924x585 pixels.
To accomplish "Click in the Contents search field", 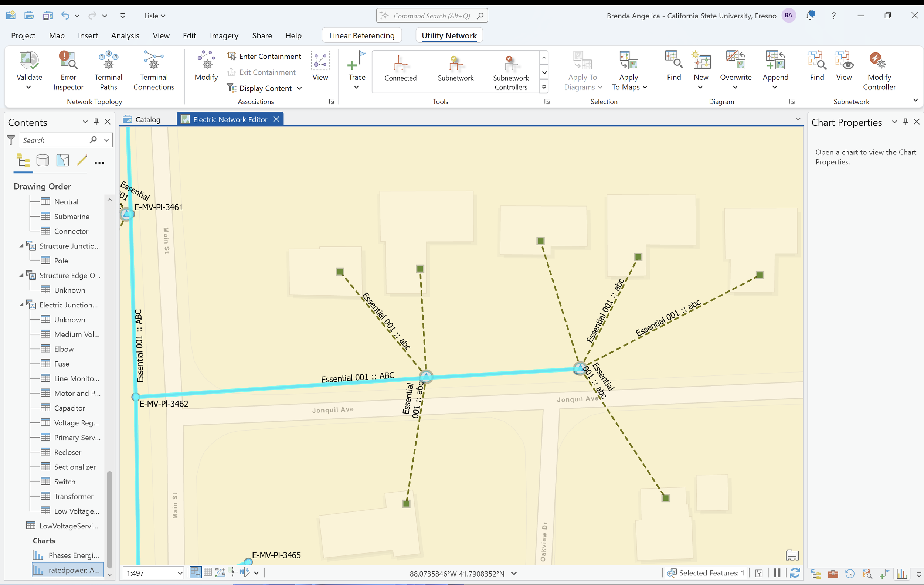I will tap(54, 140).
